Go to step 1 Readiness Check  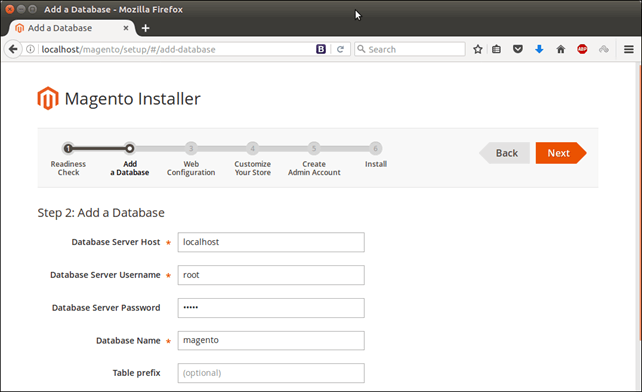point(68,148)
